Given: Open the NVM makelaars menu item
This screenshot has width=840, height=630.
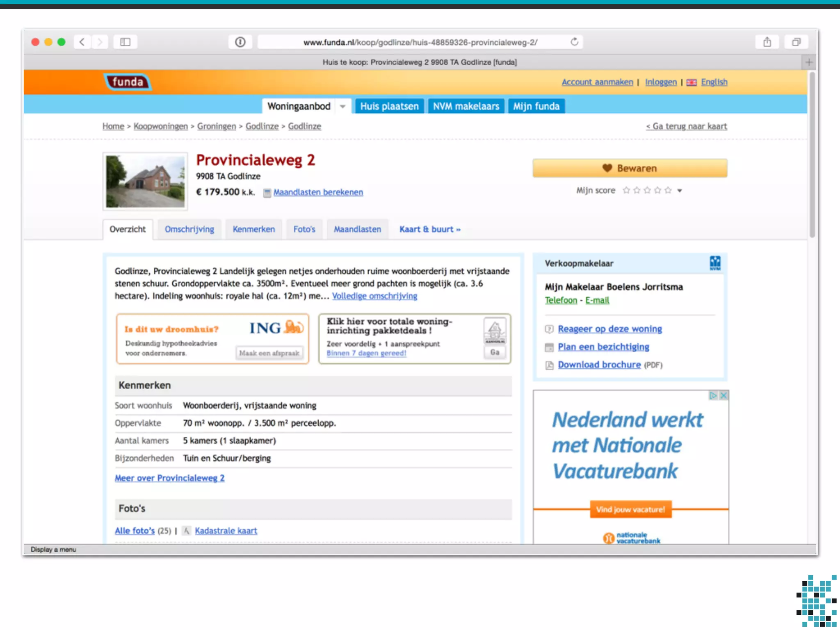Looking at the screenshot, I should click(466, 107).
